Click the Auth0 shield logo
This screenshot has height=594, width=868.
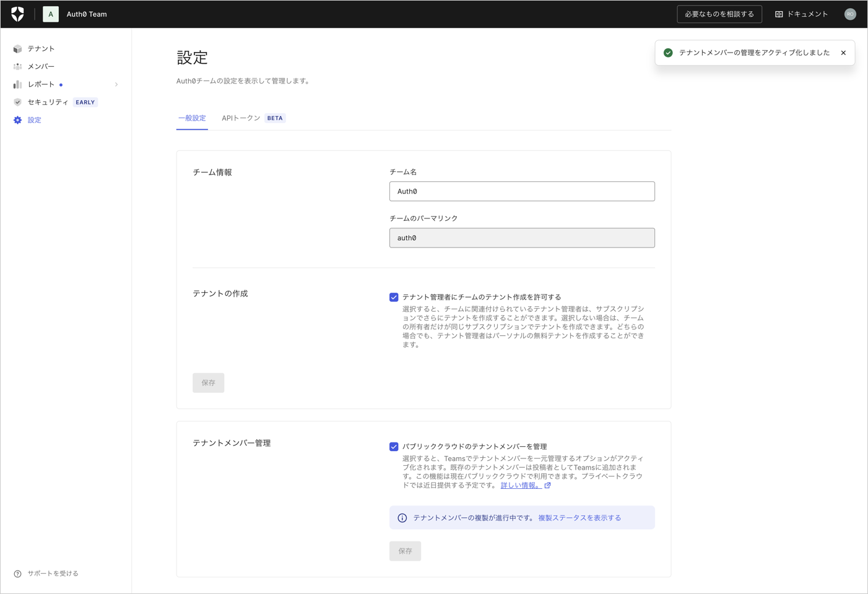tap(18, 14)
